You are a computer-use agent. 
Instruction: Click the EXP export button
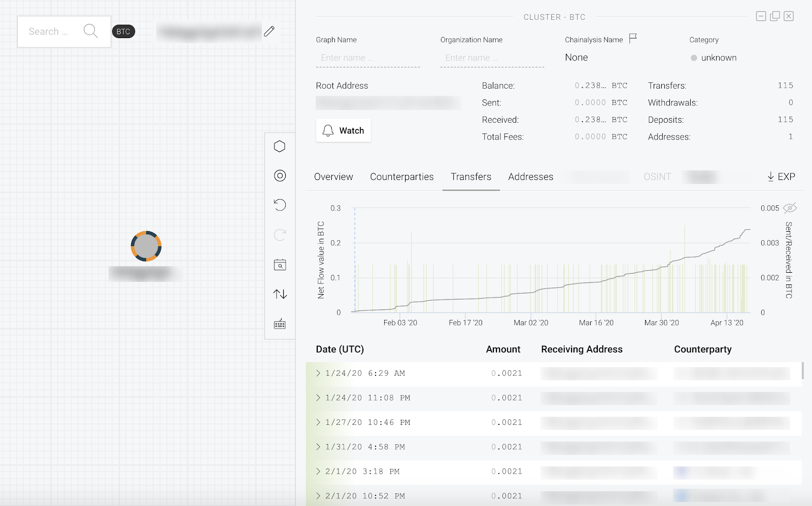click(x=781, y=177)
